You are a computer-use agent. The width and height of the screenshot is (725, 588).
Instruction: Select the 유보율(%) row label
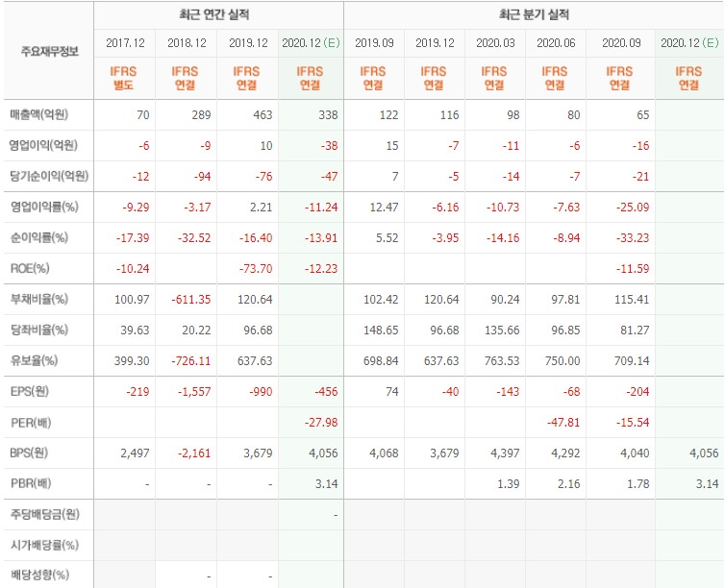point(35,360)
